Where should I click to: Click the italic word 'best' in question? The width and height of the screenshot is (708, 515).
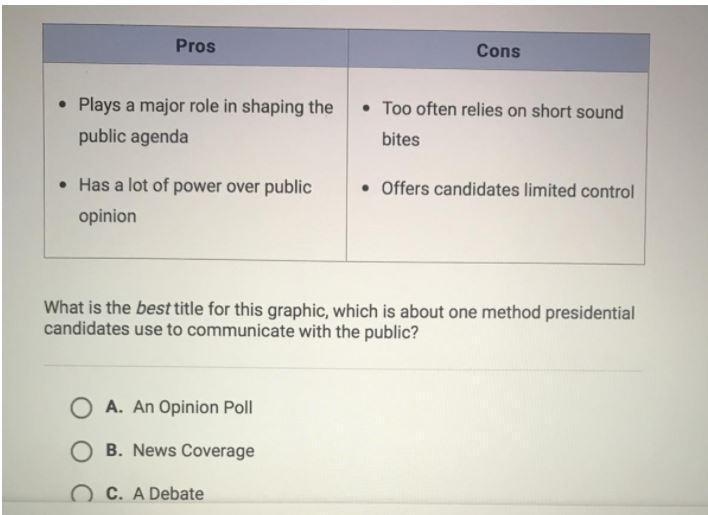(x=153, y=308)
